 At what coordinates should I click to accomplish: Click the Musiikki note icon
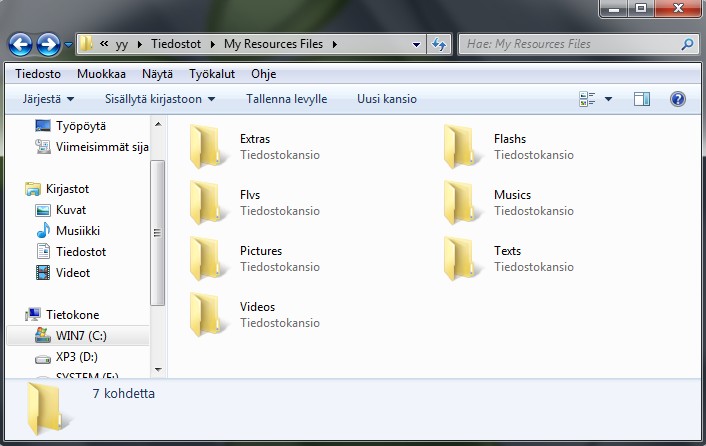43,230
